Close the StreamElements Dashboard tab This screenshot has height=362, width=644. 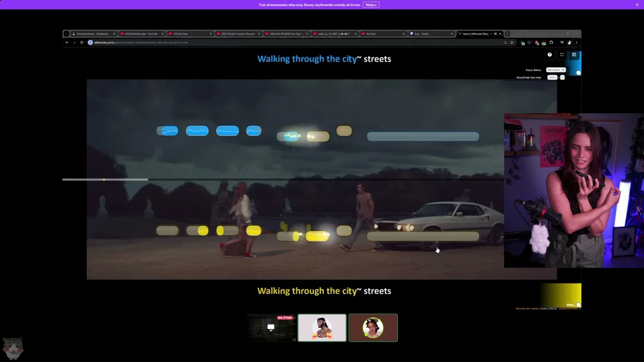point(114,34)
